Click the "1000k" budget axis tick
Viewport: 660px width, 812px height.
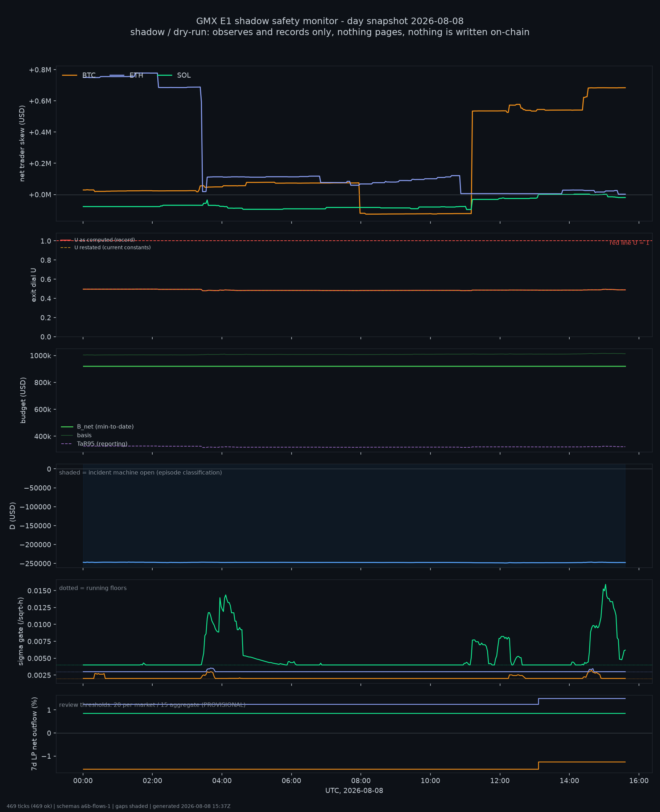[41, 356]
